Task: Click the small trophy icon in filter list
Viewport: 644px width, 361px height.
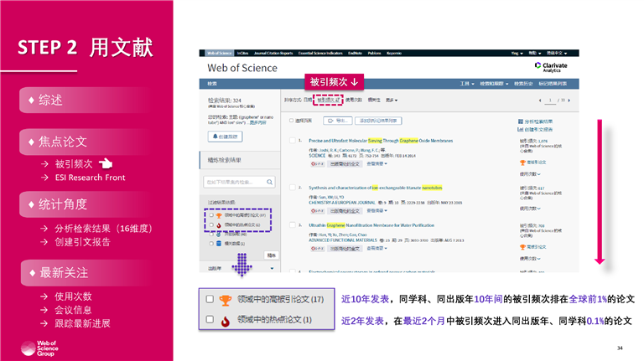Action: 219,215
